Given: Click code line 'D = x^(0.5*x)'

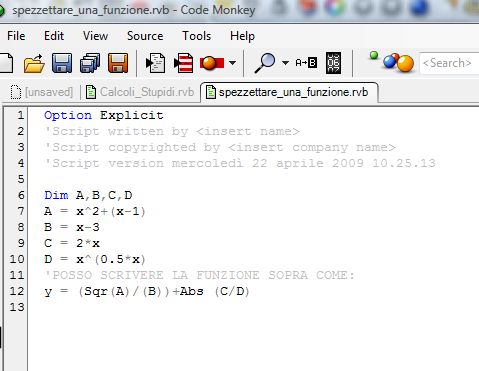Looking at the screenshot, I should point(95,259).
